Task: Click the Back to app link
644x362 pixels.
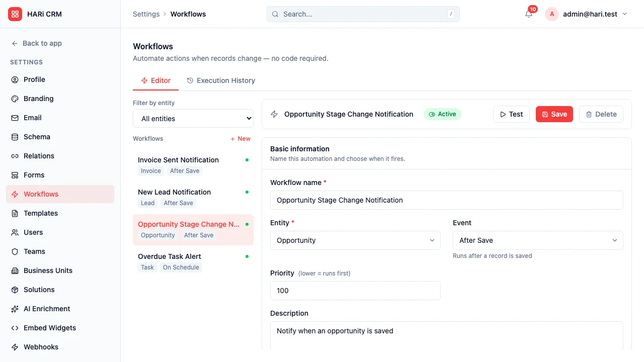Action: (36, 43)
